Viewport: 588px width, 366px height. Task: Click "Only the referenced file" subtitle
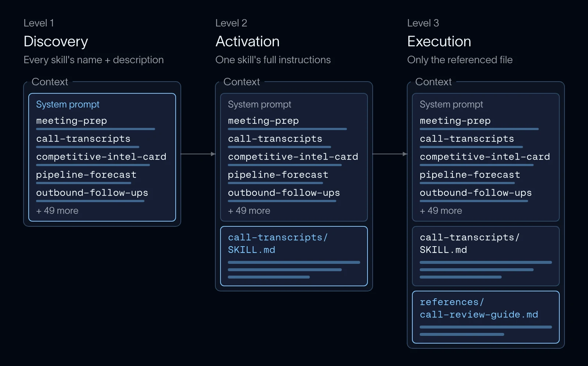coord(460,60)
